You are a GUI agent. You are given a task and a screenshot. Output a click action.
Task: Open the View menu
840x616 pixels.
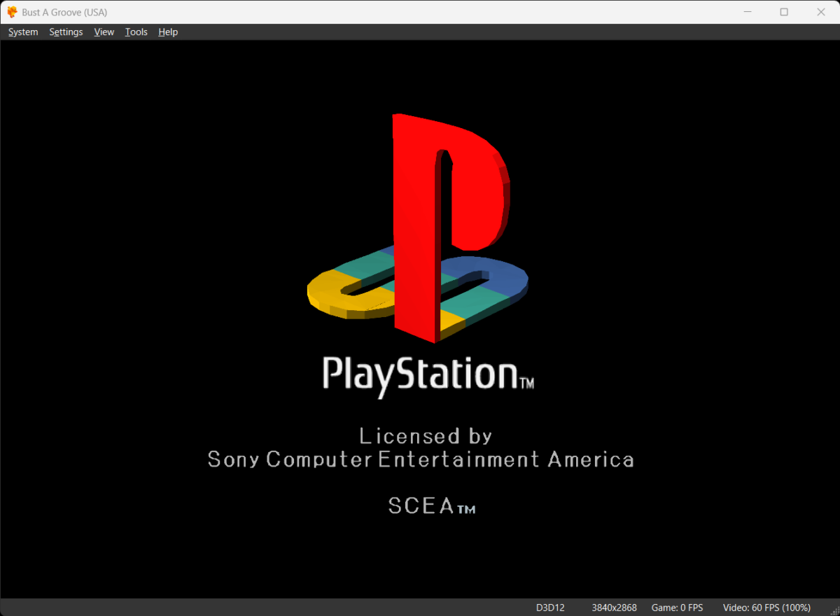pos(104,31)
